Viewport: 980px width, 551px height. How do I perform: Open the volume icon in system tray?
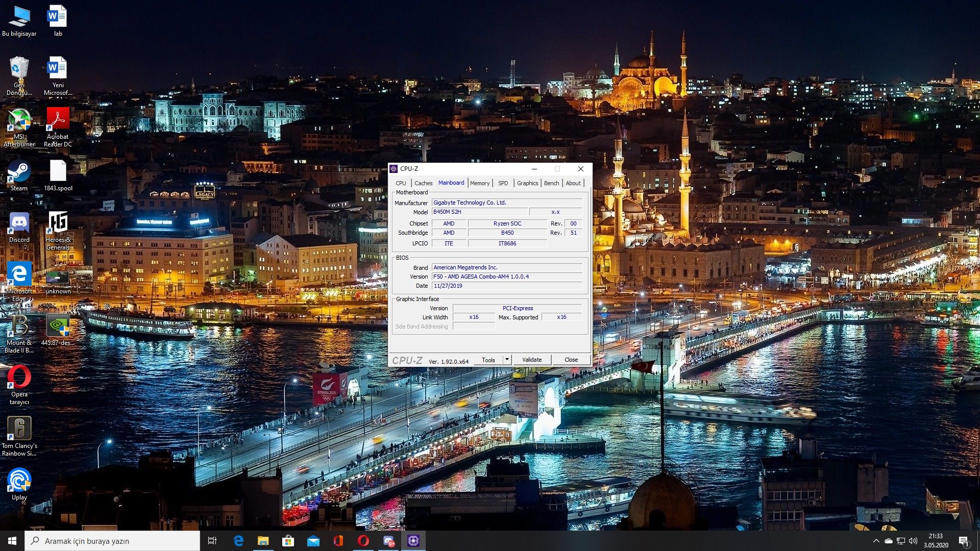(x=913, y=541)
